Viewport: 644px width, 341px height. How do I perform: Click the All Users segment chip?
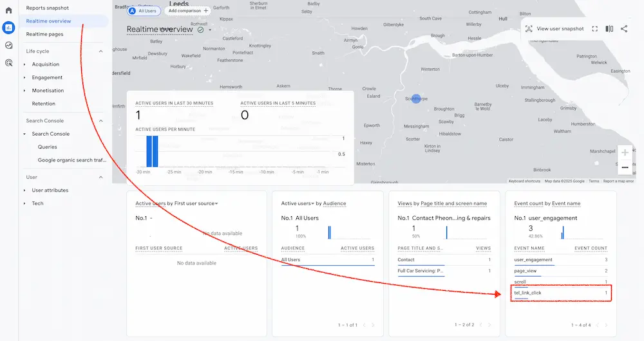pyautogui.click(x=144, y=11)
